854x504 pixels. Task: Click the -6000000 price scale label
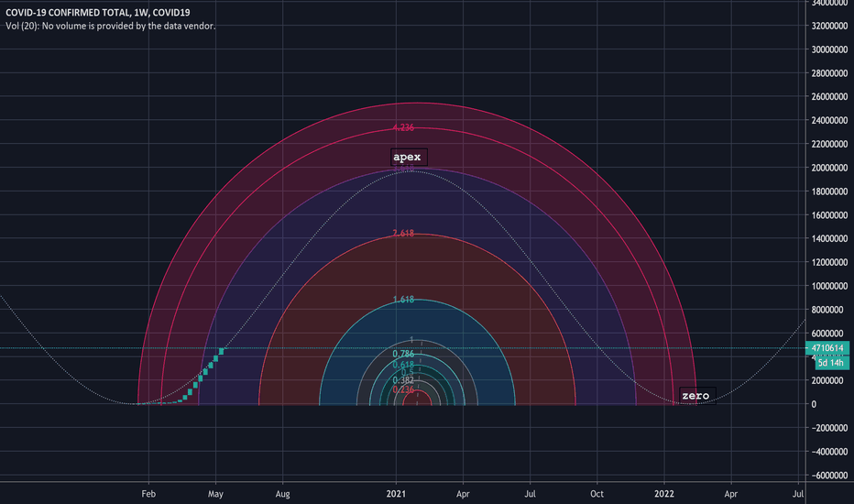[829, 476]
